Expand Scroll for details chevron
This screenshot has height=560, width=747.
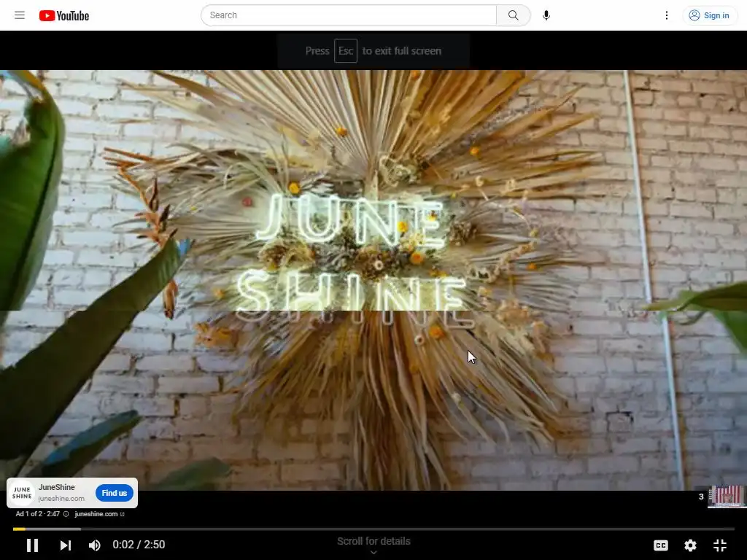click(373, 553)
